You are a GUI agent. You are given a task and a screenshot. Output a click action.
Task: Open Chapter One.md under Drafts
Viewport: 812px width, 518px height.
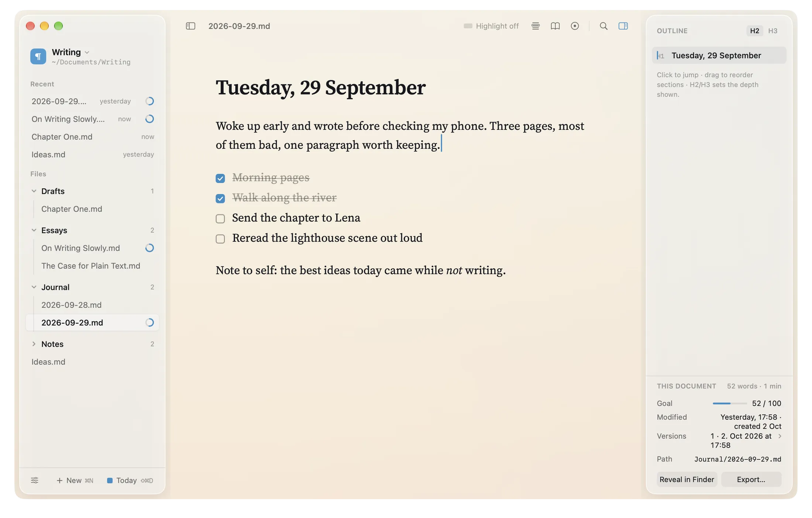[x=92, y=209]
